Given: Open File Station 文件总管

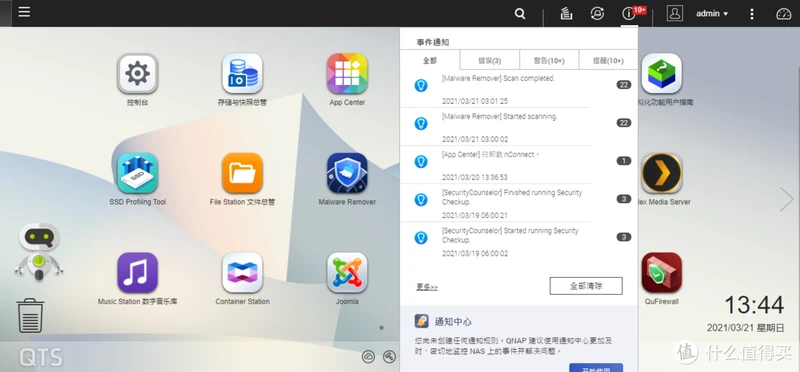Looking at the screenshot, I should (242, 173).
